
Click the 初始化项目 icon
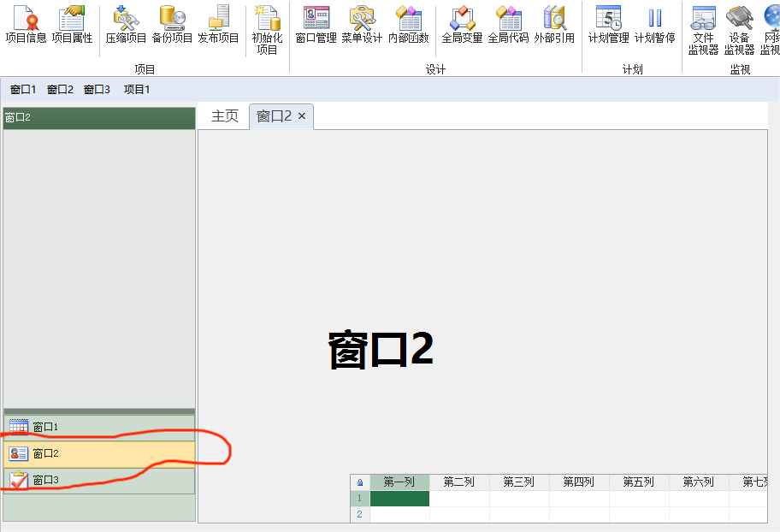click(267, 29)
